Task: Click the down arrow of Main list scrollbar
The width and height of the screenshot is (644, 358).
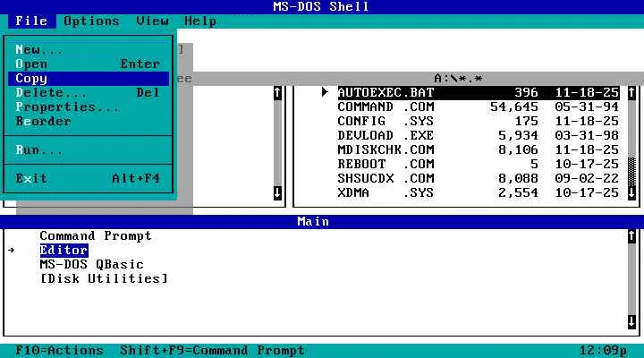Action: [631, 322]
